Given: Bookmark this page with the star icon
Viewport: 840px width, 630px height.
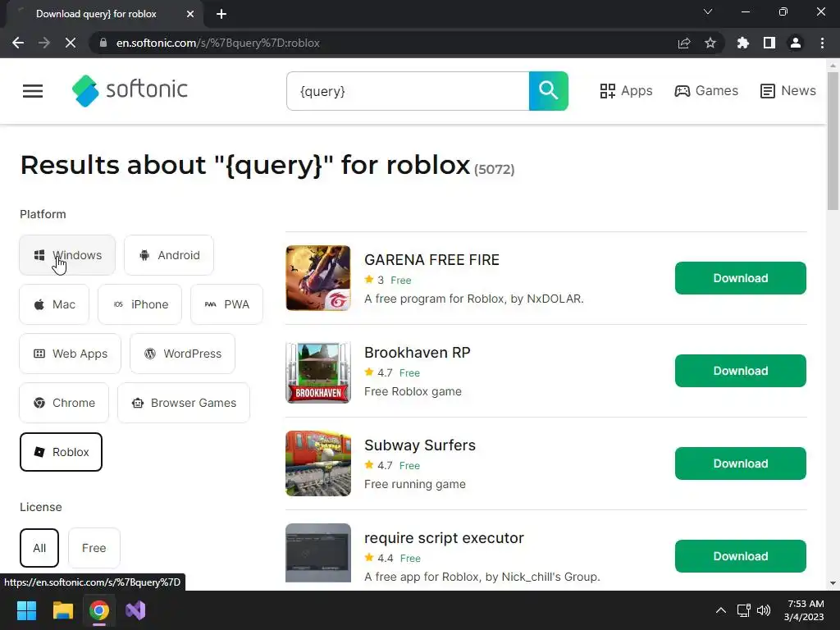Looking at the screenshot, I should [710, 43].
